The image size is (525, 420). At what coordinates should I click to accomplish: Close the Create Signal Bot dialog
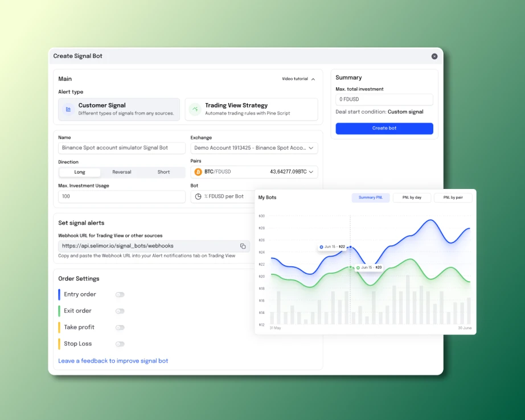(x=434, y=56)
